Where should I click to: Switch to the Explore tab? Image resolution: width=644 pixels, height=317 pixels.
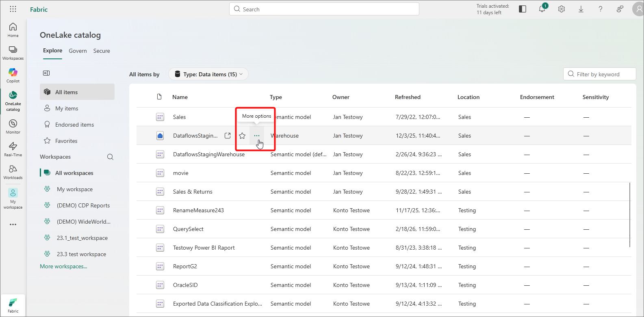click(x=53, y=51)
